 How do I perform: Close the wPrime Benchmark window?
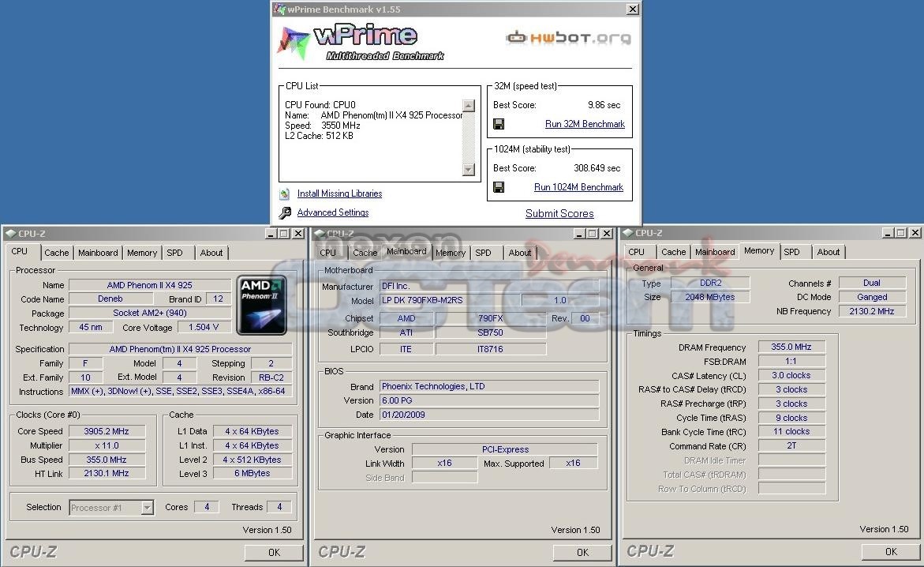pos(632,9)
